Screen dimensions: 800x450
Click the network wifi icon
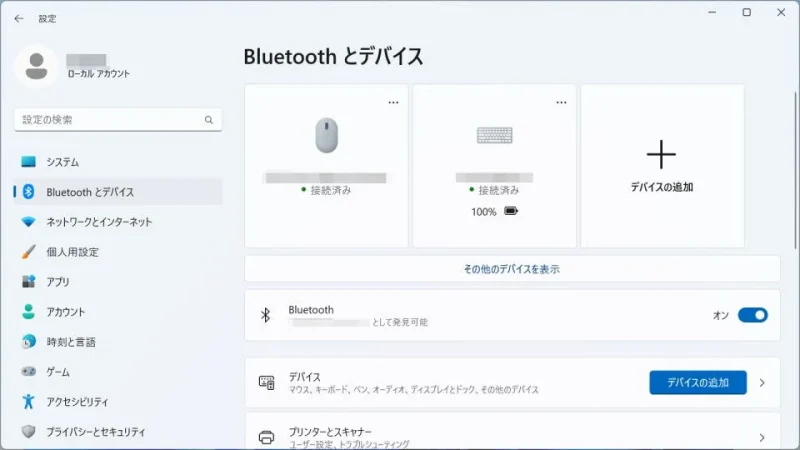tap(29, 222)
